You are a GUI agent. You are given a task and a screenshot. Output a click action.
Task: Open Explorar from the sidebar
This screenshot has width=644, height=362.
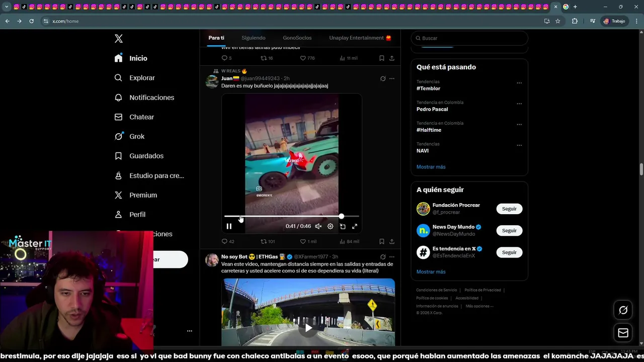click(134, 78)
